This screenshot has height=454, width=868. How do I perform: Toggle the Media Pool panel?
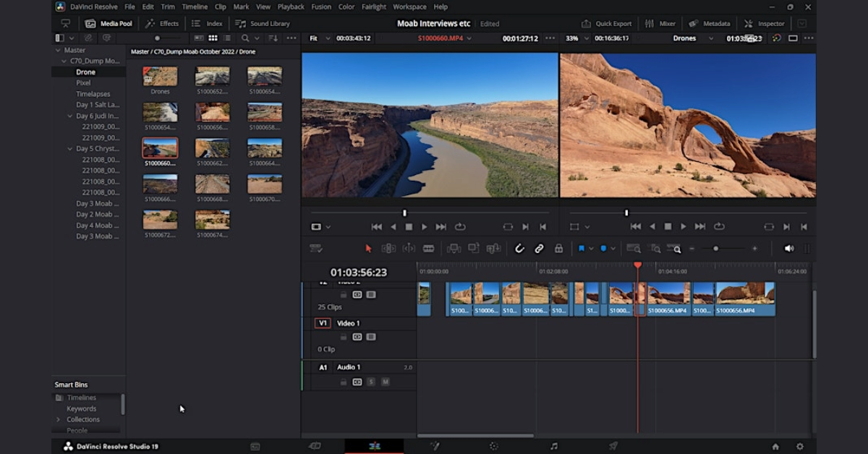(110, 23)
